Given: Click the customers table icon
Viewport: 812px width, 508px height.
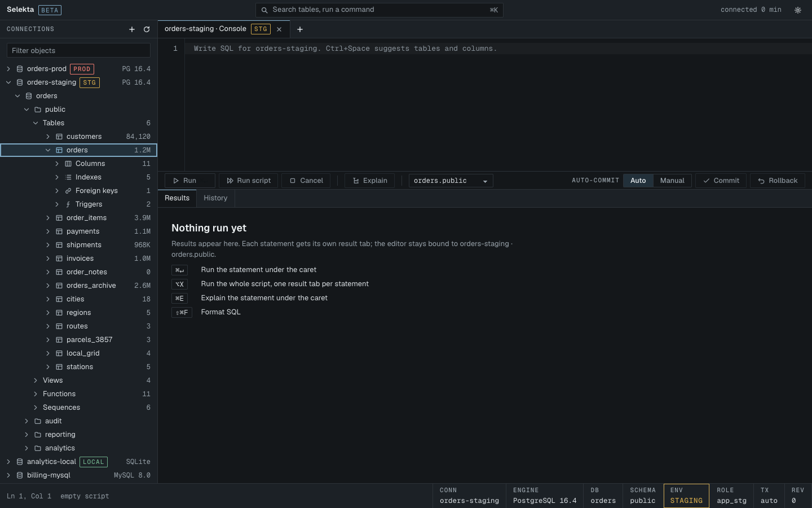Looking at the screenshot, I should click(59, 137).
